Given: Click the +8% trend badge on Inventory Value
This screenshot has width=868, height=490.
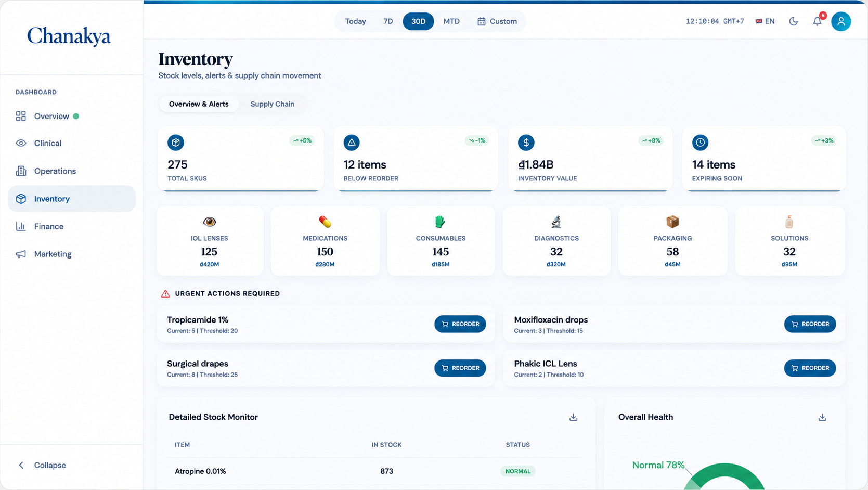Looking at the screenshot, I should tap(651, 140).
